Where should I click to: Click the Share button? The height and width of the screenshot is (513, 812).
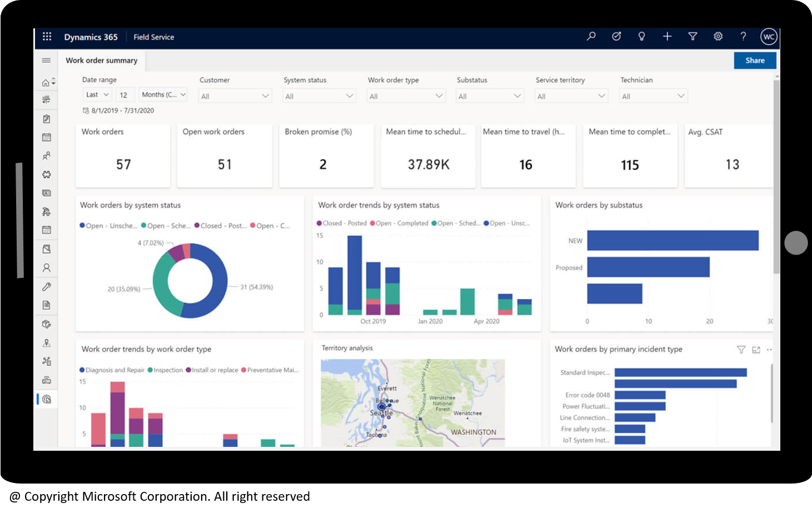(x=755, y=60)
